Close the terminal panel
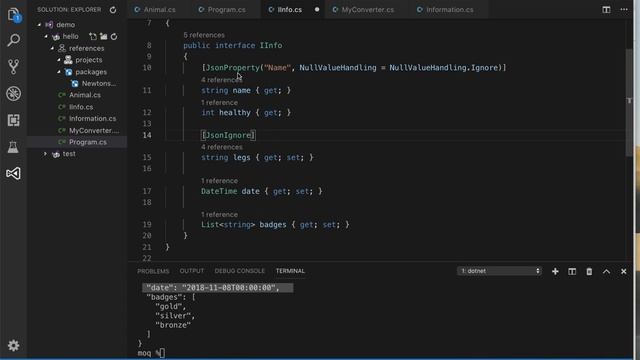Viewport: 640px width, 360px height. 624,271
